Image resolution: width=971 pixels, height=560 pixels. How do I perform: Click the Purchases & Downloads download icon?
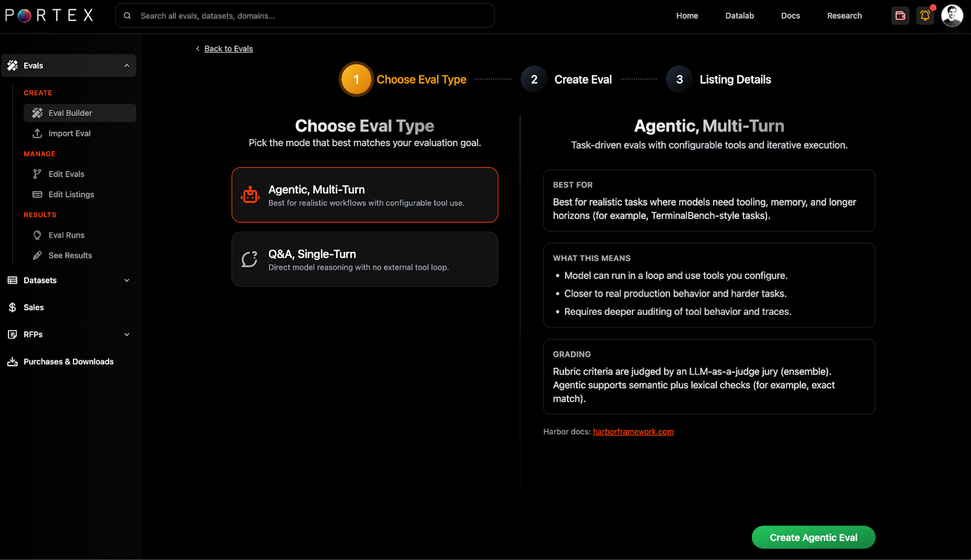(12, 362)
